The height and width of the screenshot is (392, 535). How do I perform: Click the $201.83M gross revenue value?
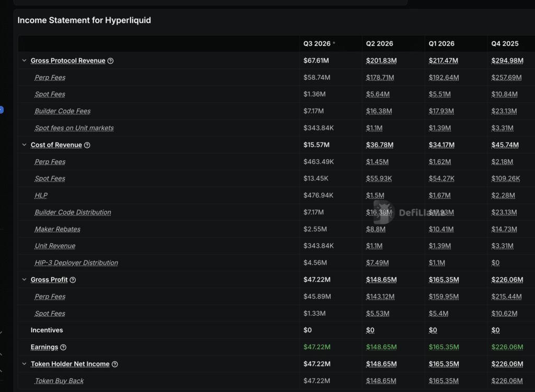point(381,61)
